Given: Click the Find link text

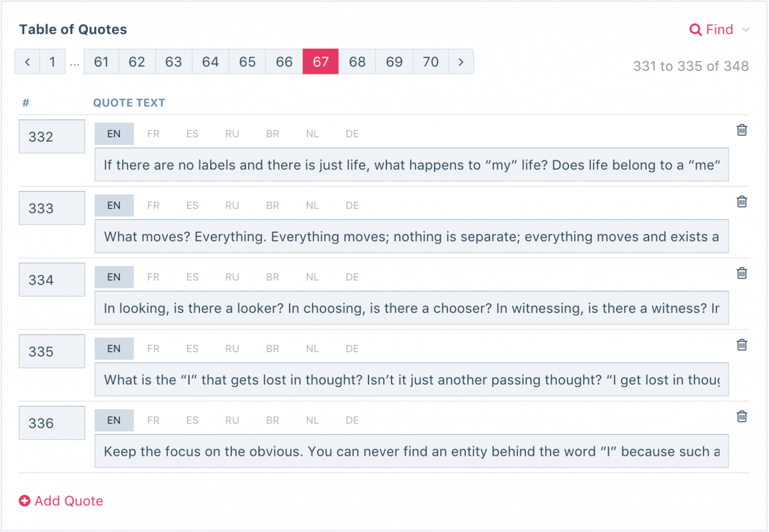Looking at the screenshot, I should click(720, 29).
